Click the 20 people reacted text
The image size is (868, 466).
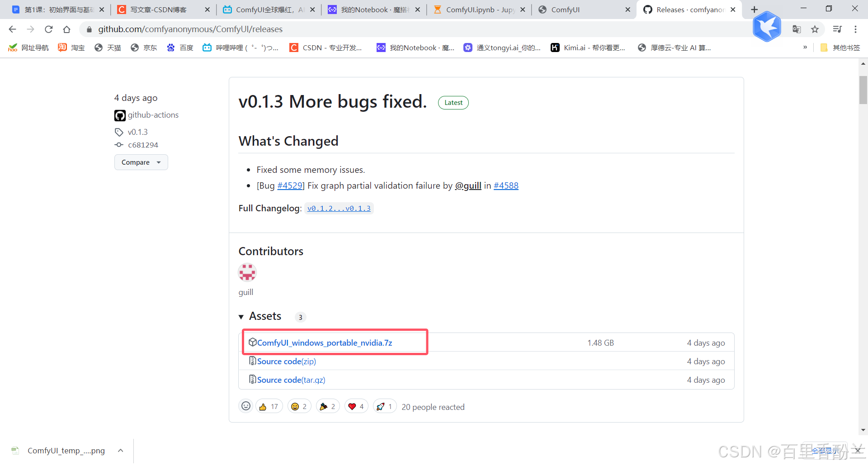coord(433,407)
